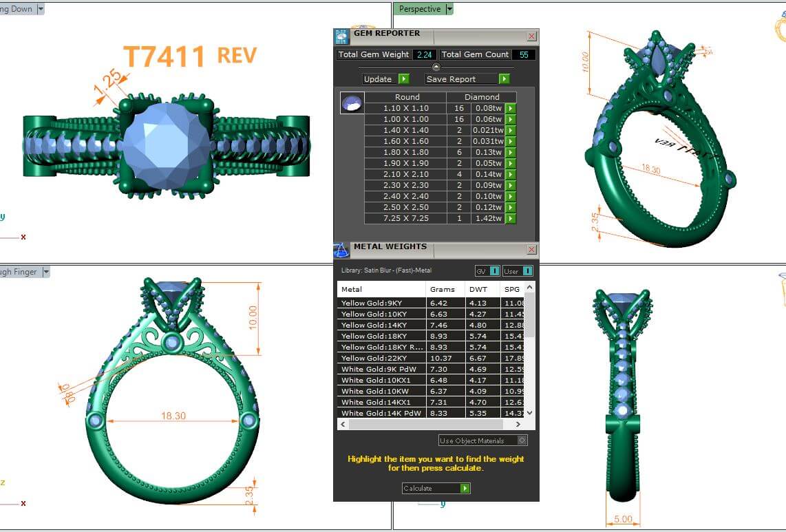786x532 pixels.
Task: Select the Yellow Gold:14KY row
Action: [x=382, y=325]
